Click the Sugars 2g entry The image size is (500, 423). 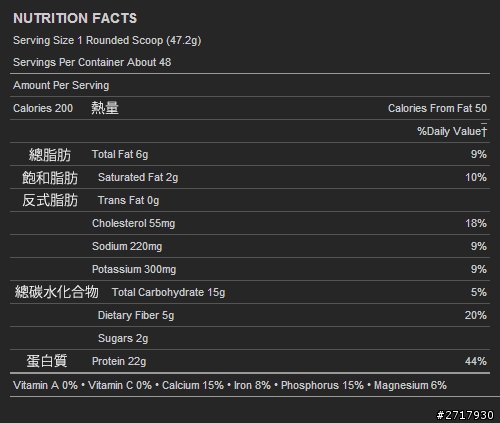123,338
